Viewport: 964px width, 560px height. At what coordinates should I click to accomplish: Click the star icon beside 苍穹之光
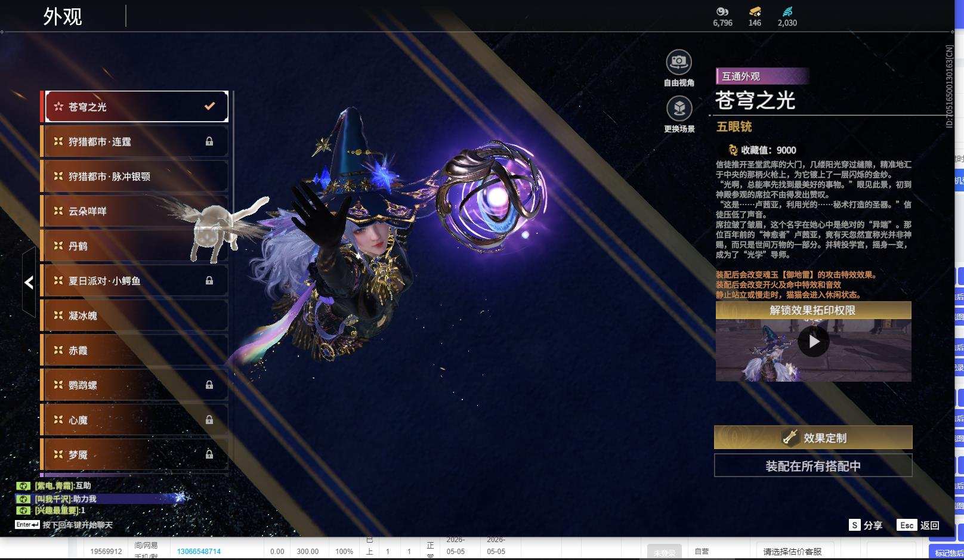click(58, 107)
